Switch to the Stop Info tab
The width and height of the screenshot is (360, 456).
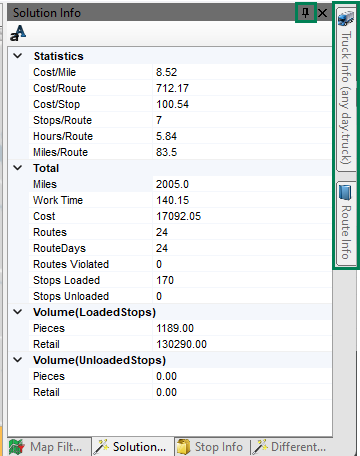(x=212, y=447)
